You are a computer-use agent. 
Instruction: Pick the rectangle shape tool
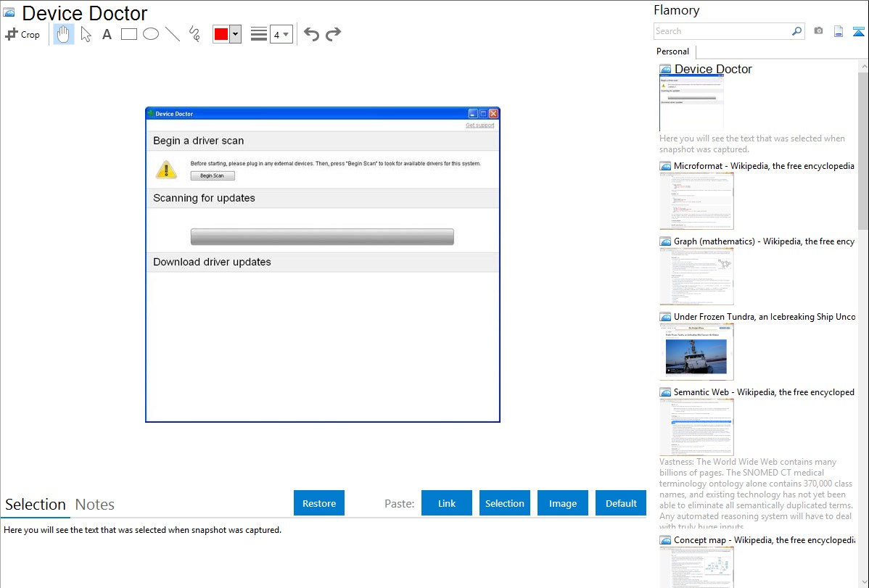tap(129, 34)
